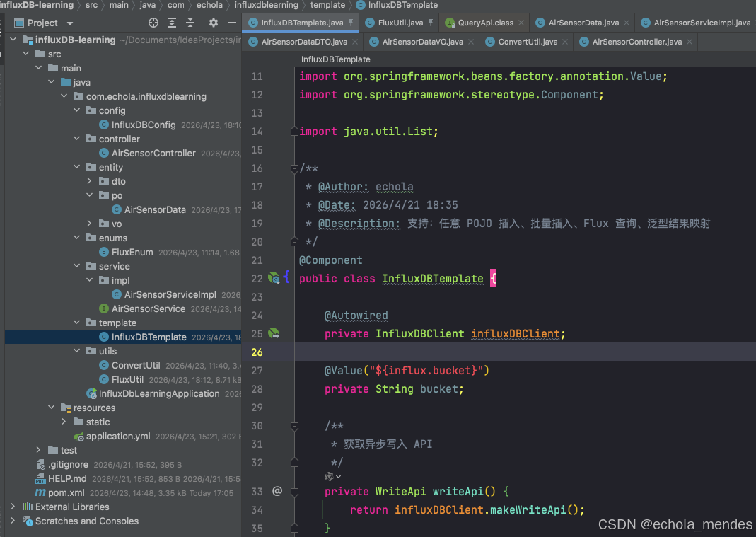This screenshot has height=537, width=756.
Task: Expand the vo package
Action: [89, 224]
